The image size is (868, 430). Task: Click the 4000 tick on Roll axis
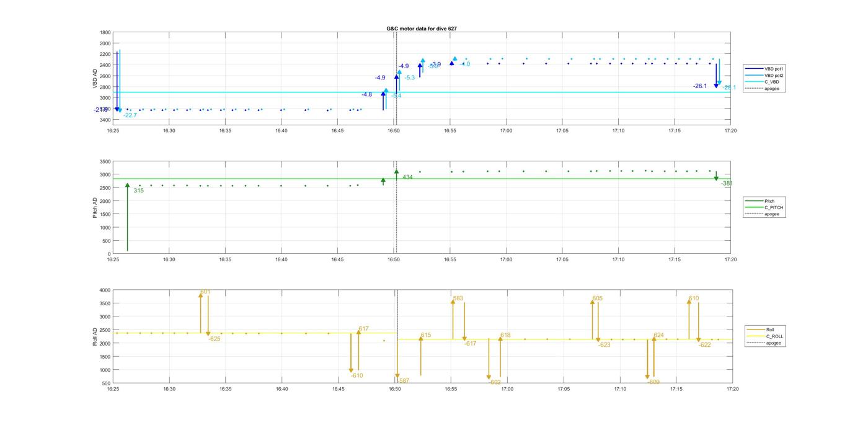[x=105, y=290]
